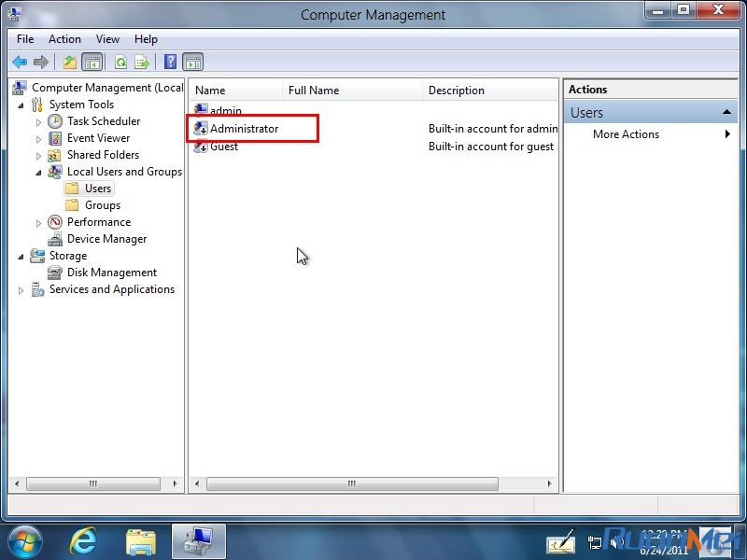Click the Storage icon in tree
Viewport: 747px width, 560px height.
coord(37,256)
